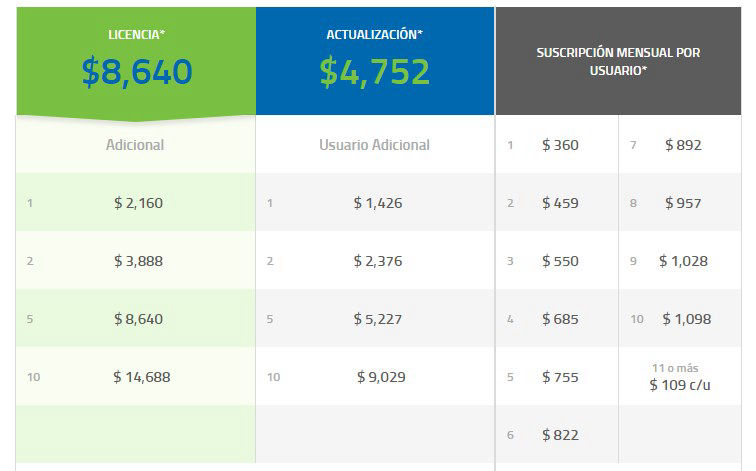Click the $1,098 subscription price
This screenshot has width=756, height=471.
click(685, 319)
